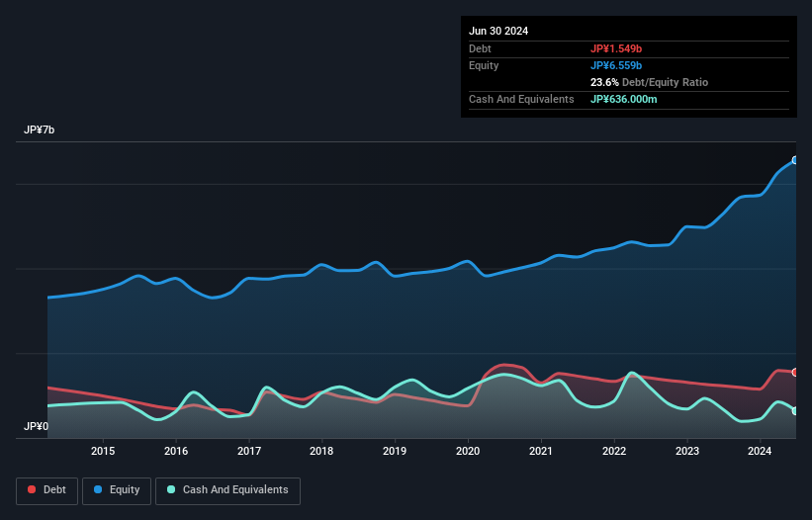Click the 23.6% Debt/Equity Ratio text
Screen dimensions: 812x520
point(649,82)
